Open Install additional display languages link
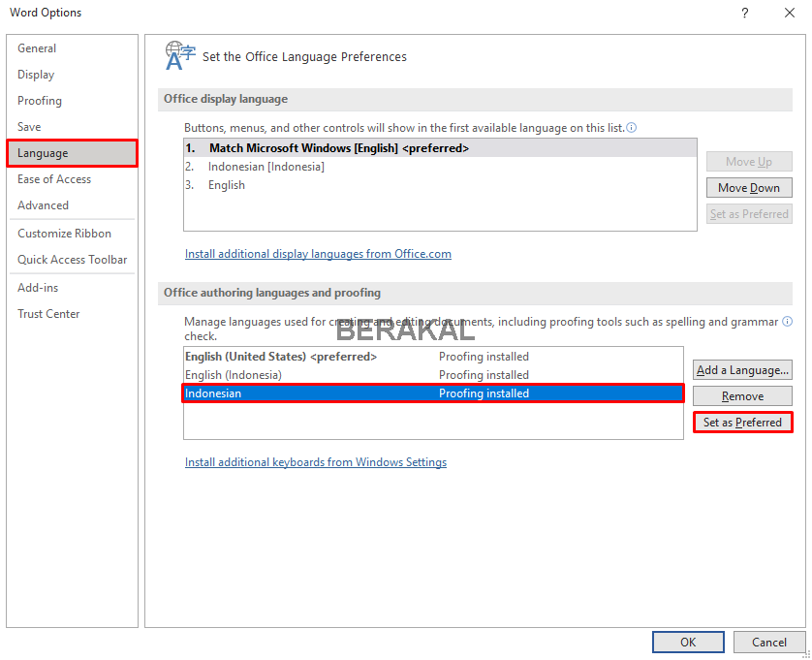812x660 pixels. click(318, 254)
